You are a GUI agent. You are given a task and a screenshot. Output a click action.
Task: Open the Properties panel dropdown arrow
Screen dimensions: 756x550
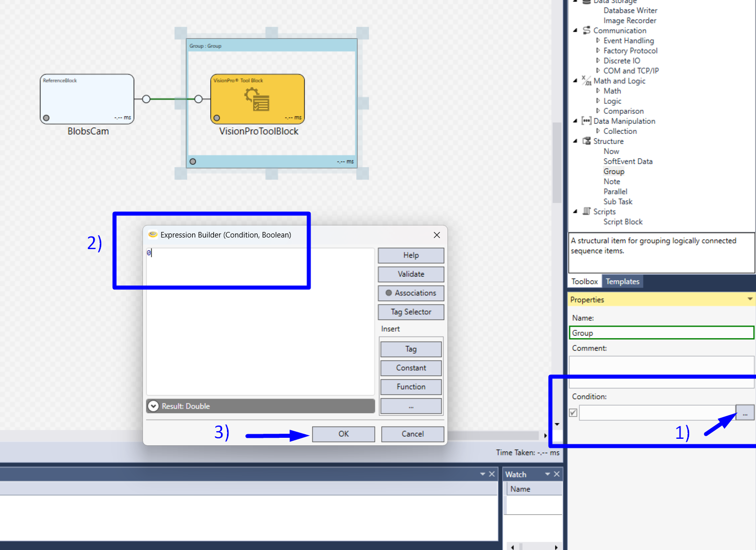click(750, 299)
